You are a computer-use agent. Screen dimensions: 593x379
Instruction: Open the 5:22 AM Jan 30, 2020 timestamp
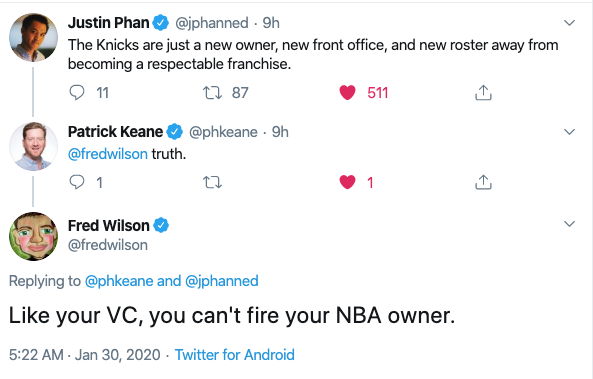pyautogui.click(x=85, y=355)
